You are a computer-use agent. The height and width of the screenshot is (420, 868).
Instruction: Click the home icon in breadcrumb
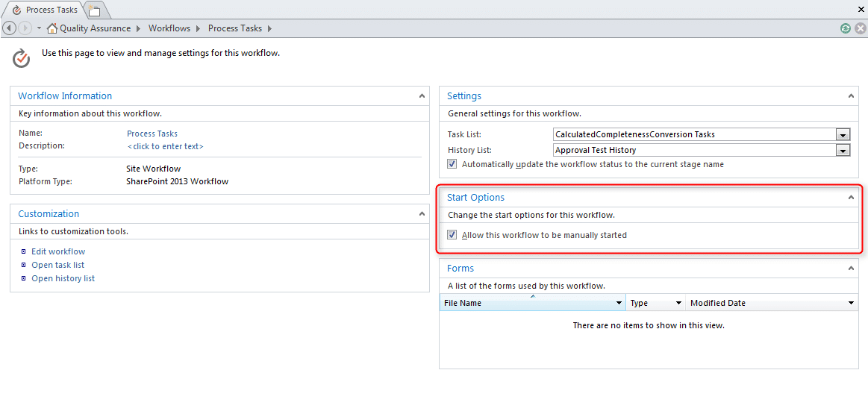tap(52, 28)
